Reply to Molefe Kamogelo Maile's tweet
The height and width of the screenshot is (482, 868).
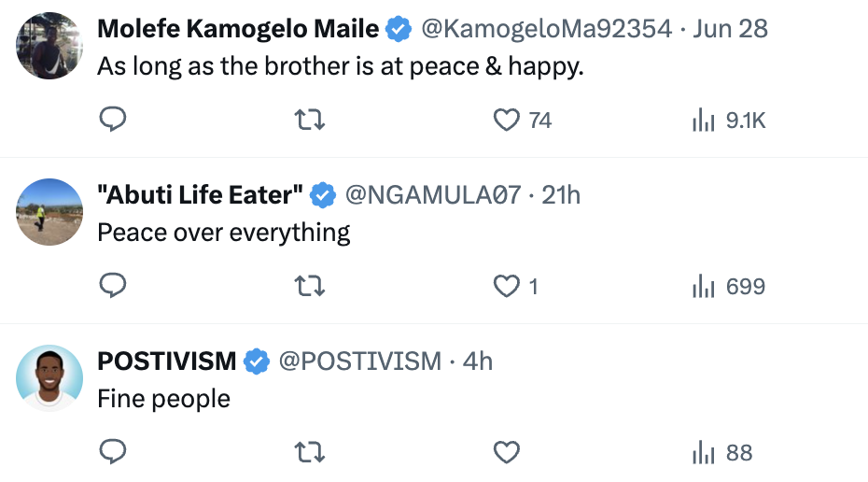point(113,120)
